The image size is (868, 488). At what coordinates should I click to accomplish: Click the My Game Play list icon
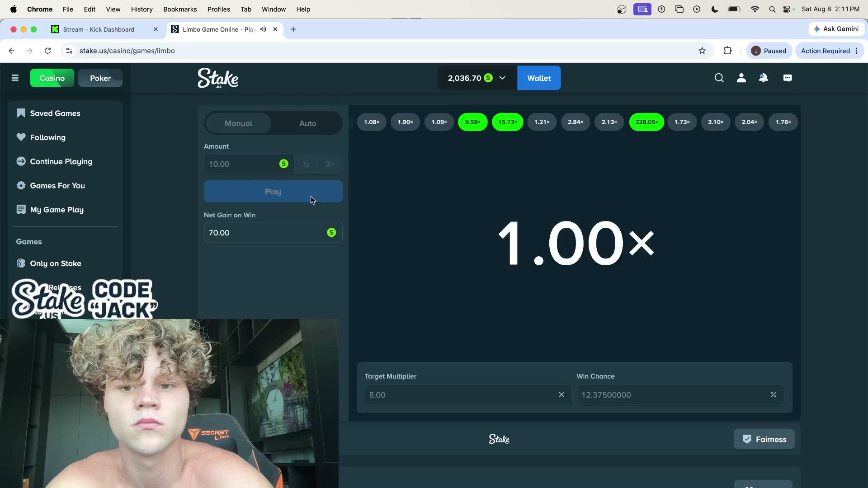coord(21,209)
